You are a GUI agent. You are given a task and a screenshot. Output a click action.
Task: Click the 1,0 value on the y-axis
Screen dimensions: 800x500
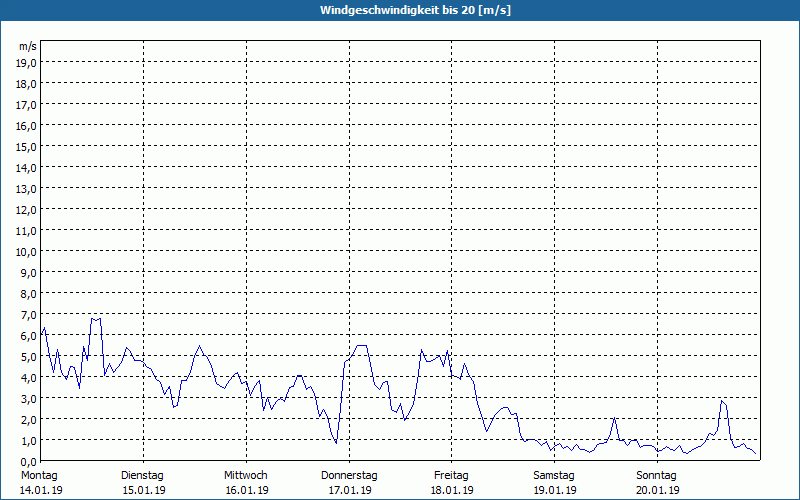tap(29, 441)
